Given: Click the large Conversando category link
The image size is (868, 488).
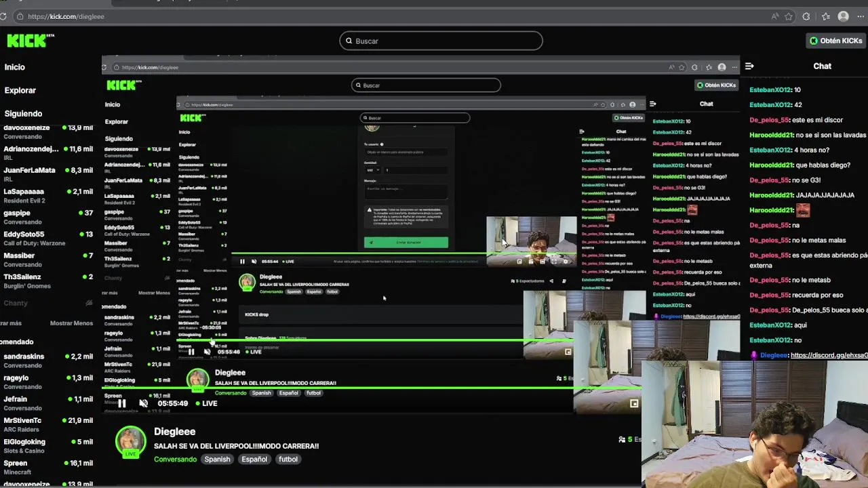Looking at the screenshot, I should (175, 459).
